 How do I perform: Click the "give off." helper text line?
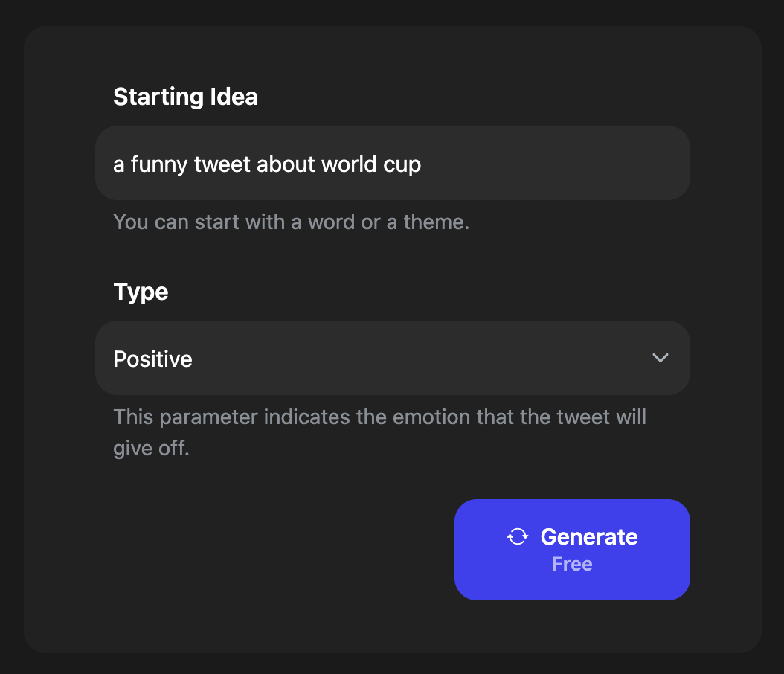click(x=151, y=448)
